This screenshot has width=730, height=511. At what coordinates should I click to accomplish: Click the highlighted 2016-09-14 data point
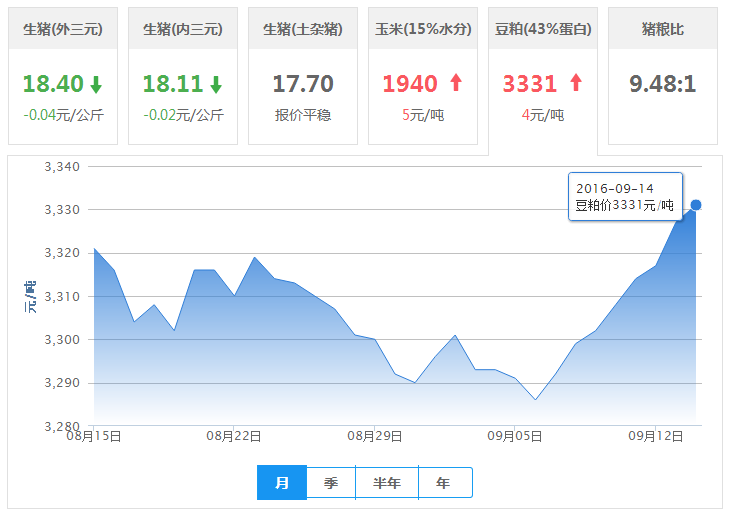(x=696, y=205)
